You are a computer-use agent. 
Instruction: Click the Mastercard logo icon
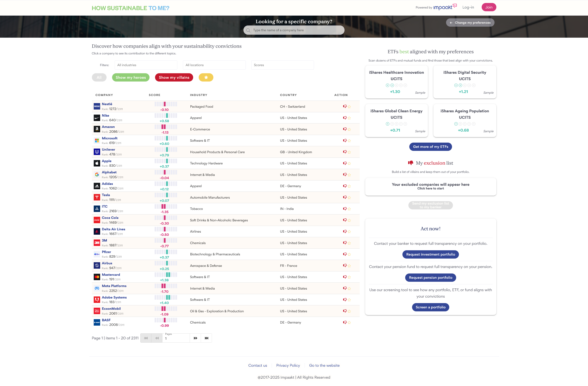97,277
